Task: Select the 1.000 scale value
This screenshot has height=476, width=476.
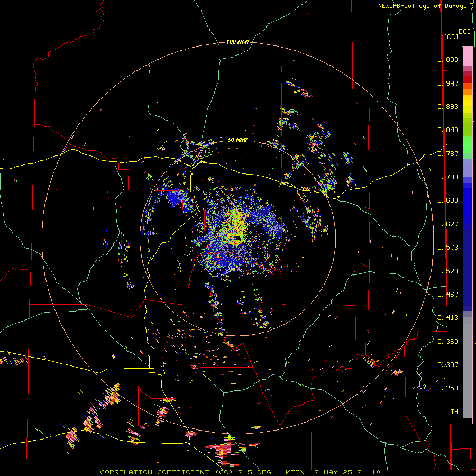Action: [448, 59]
